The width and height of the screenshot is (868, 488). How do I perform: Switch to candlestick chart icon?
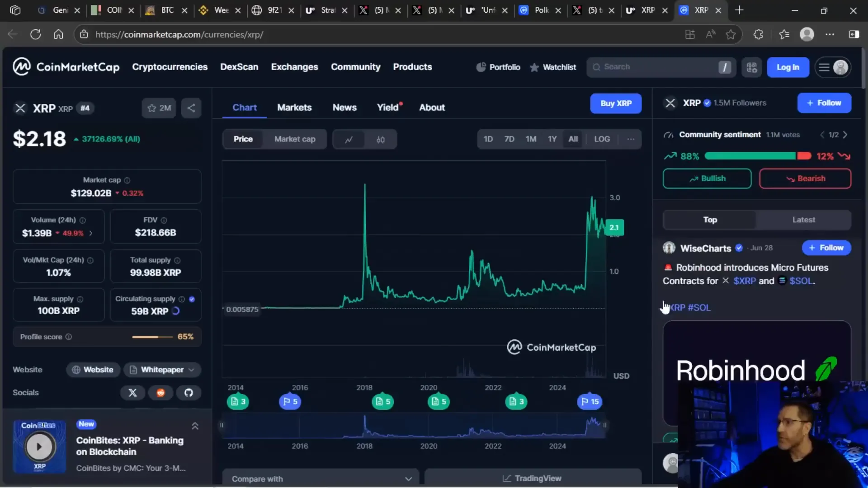381,139
